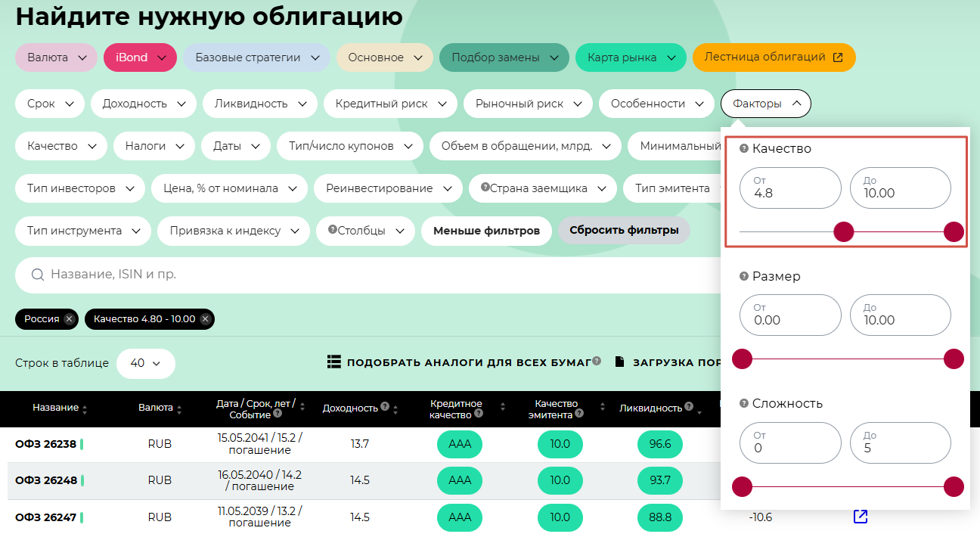Open the Карта рынка menu
Image resolution: width=980 pixels, height=534 pixels.
pyautogui.click(x=631, y=57)
